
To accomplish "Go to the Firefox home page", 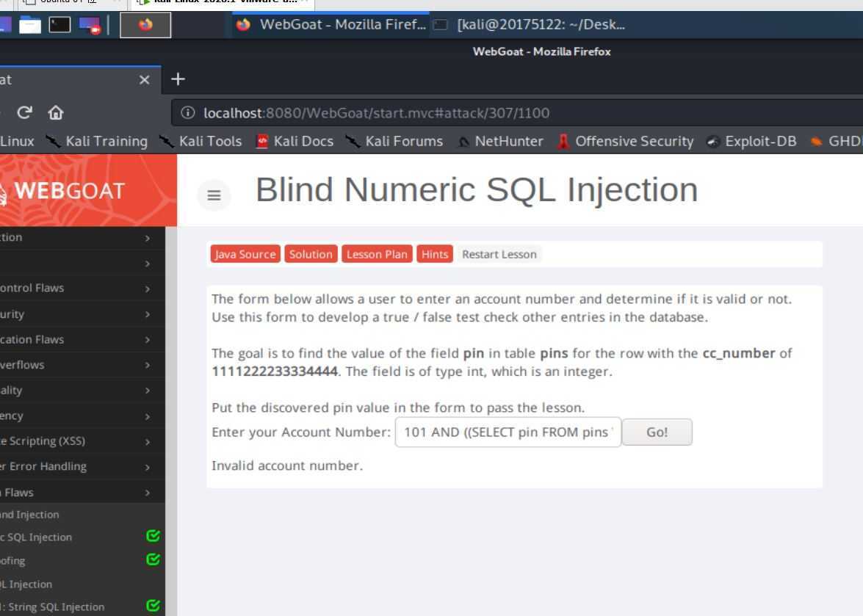I will coord(56,112).
